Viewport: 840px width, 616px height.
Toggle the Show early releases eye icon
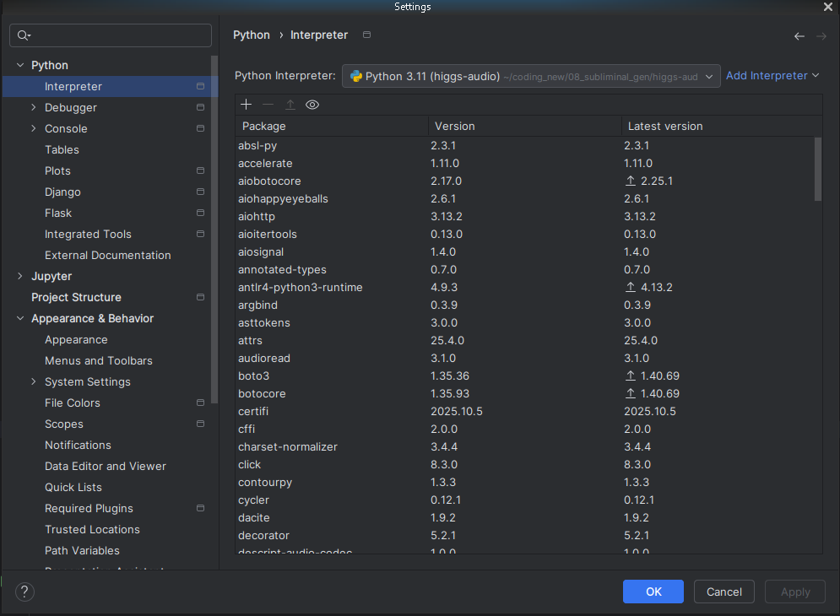pos(312,105)
